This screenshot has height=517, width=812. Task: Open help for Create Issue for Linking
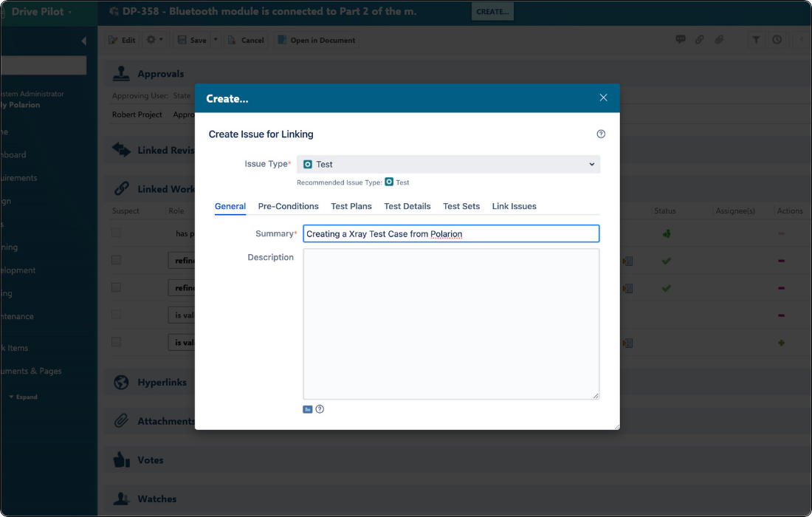click(601, 134)
